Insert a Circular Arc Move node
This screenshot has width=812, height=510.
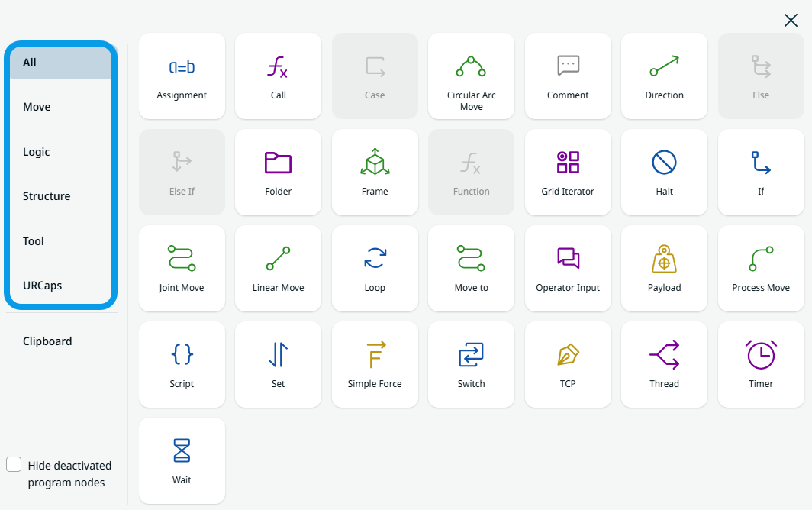(471, 76)
